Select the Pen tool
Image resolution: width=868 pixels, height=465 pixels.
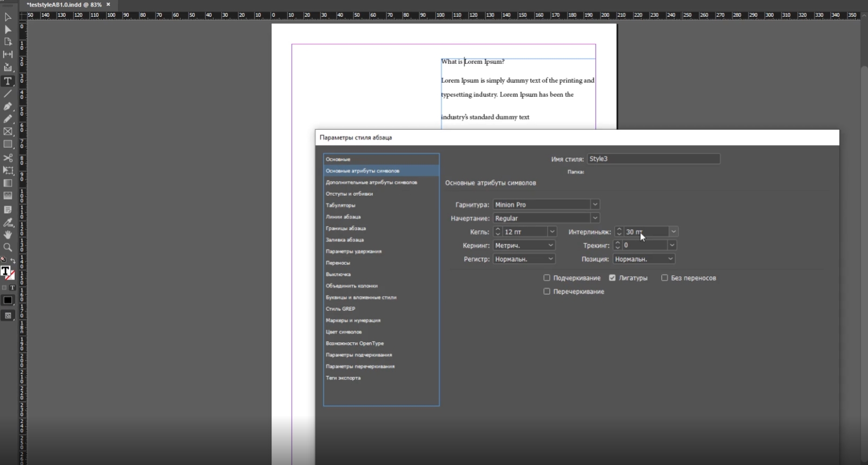tap(8, 107)
